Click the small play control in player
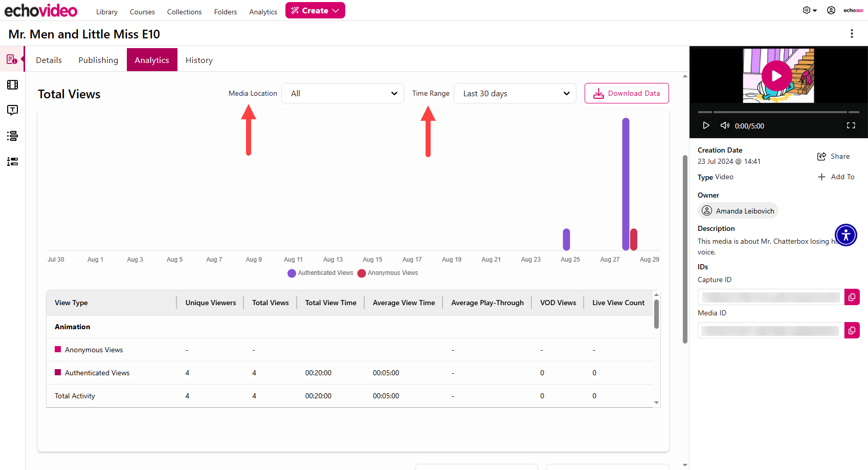The width and height of the screenshot is (868, 470). 706,125
